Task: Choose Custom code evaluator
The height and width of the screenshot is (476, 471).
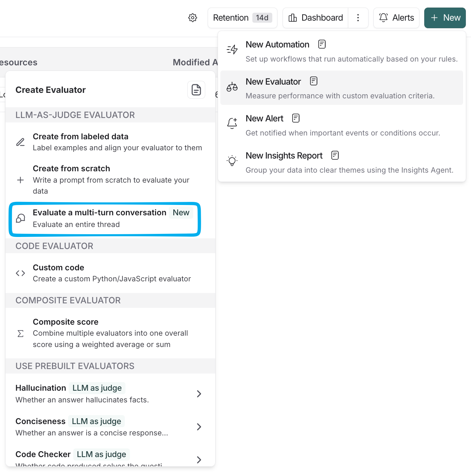Action: (110, 273)
